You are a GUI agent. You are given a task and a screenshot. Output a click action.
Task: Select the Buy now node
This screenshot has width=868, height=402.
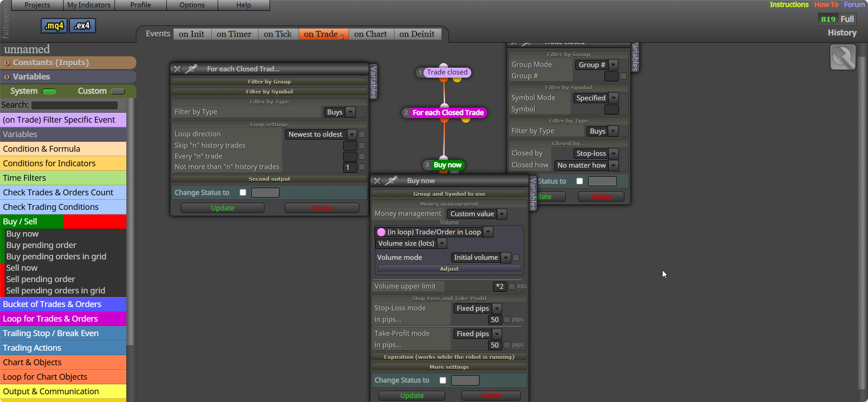pos(448,165)
